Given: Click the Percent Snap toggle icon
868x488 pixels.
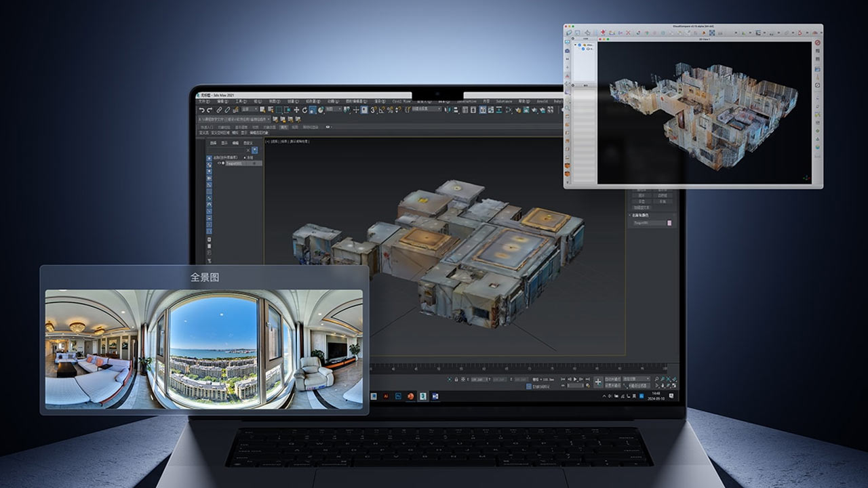Looking at the screenshot, I should pyautogui.click(x=389, y=110).
